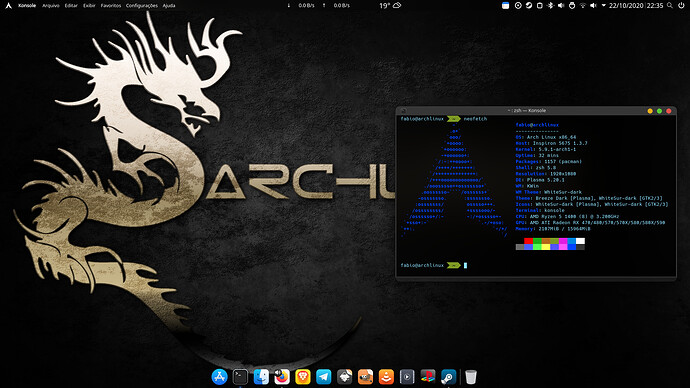Screen dimensions: 690x388
Task: Open the Ajuda menu
Action: click(x=169, y=5)
